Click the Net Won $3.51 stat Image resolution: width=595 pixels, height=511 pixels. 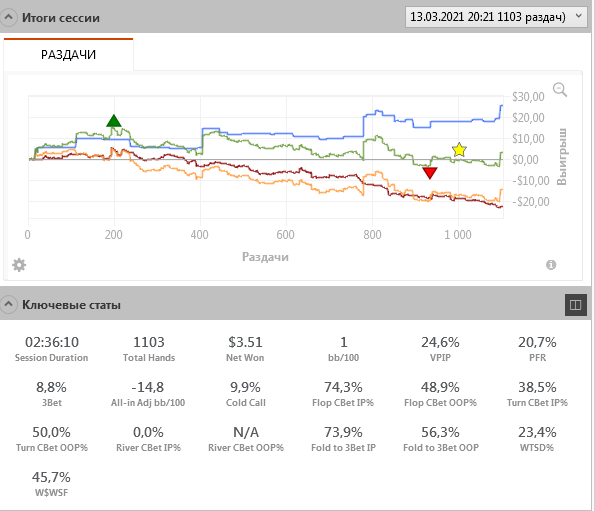pos(245,349)
